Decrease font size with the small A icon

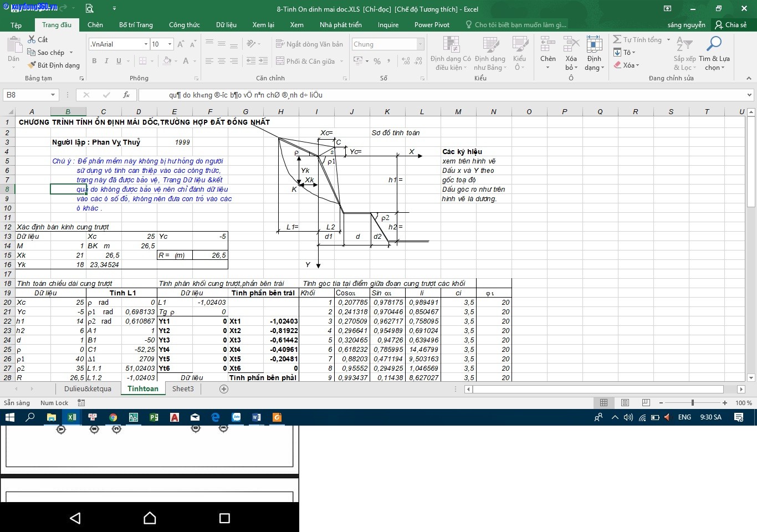point(193,44)
